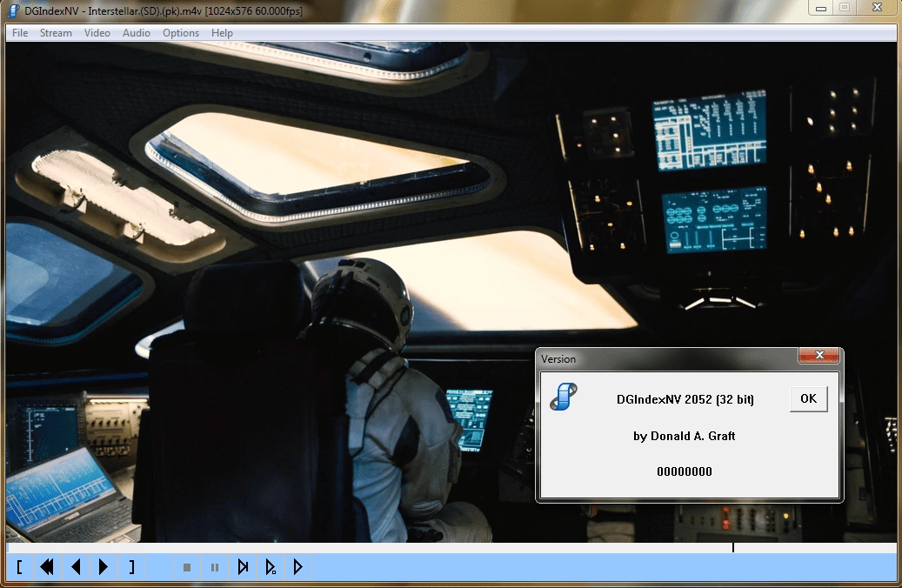Click the Version dialog title bar
The image size is (902, 588).
[667, 359]
